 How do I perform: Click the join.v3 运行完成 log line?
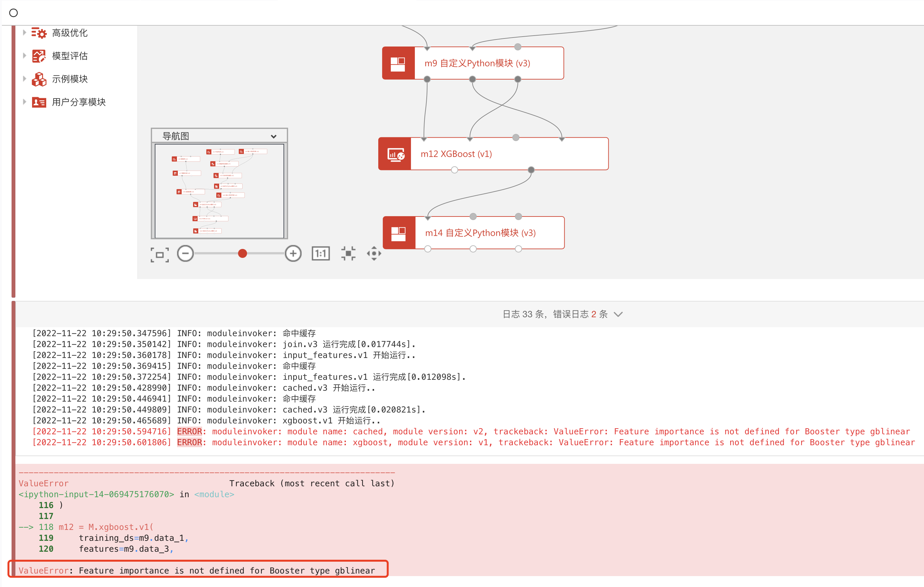point(224,345)
